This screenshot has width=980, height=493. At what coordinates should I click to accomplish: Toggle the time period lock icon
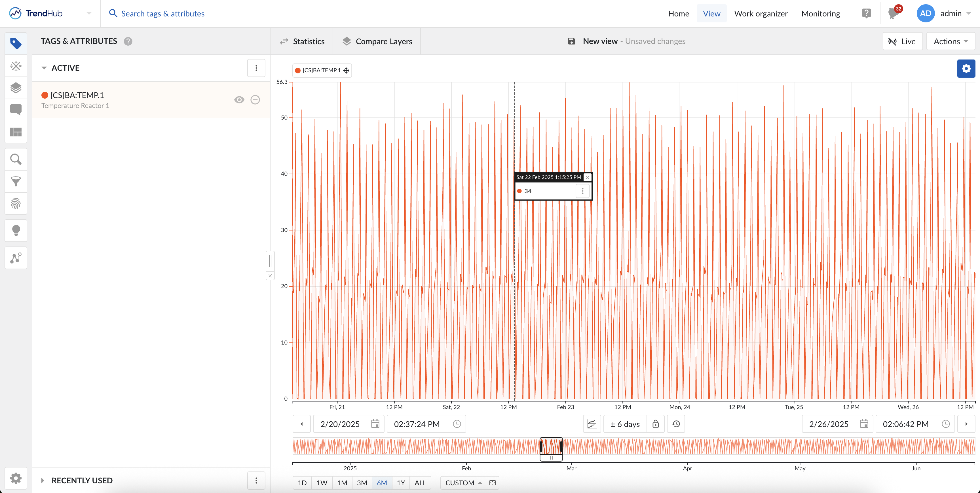[655, 424]
